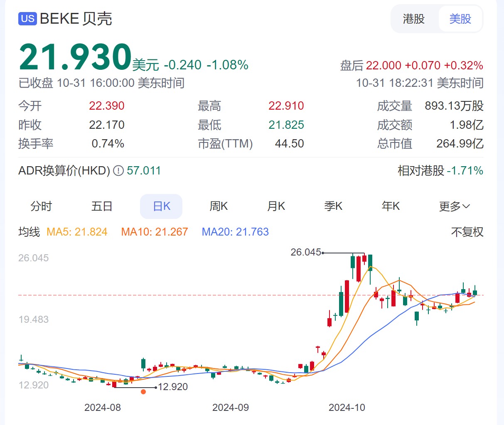Click the 换手率 value 0.74%
504x425 pixels.
coord(108,144)
